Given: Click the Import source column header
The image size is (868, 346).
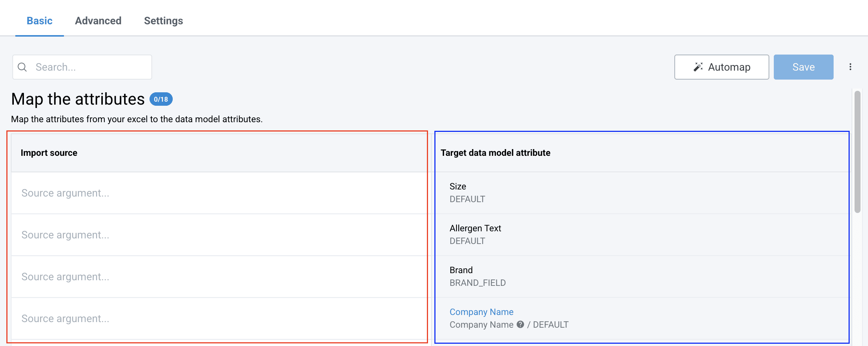Looking at the screenshot, I should [x=49, y=153].
